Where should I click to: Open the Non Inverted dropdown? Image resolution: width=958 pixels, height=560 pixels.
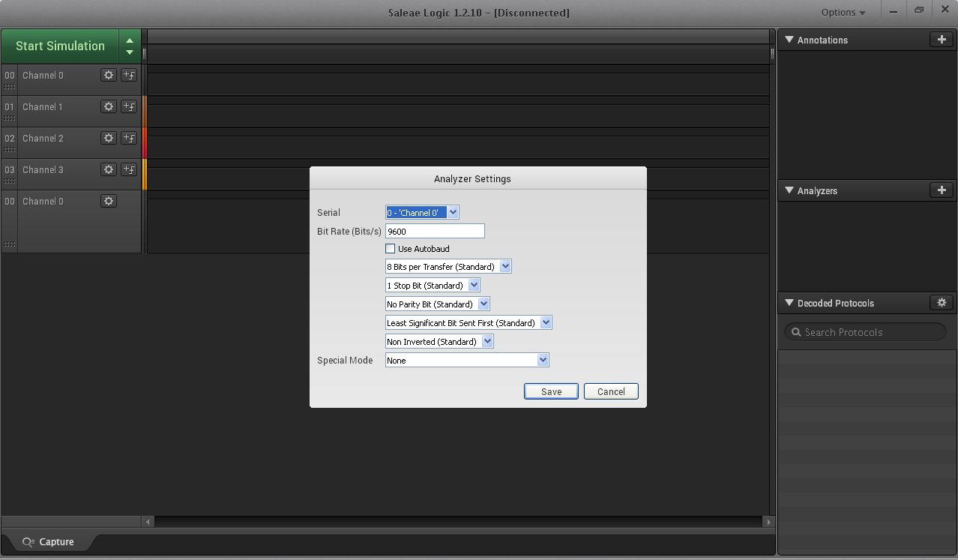click(x=439, y=342)
